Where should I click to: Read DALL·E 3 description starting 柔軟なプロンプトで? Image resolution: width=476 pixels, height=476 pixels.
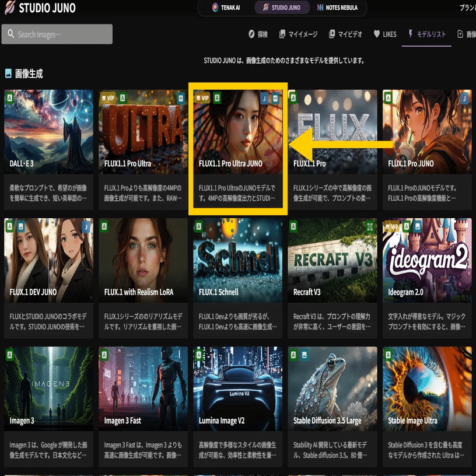pos(48,193)
